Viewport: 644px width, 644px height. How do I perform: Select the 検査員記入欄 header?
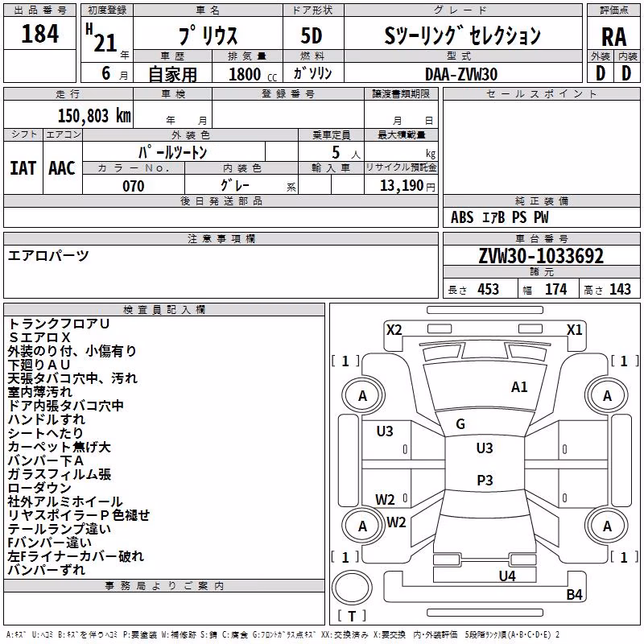tap(164, 310)
